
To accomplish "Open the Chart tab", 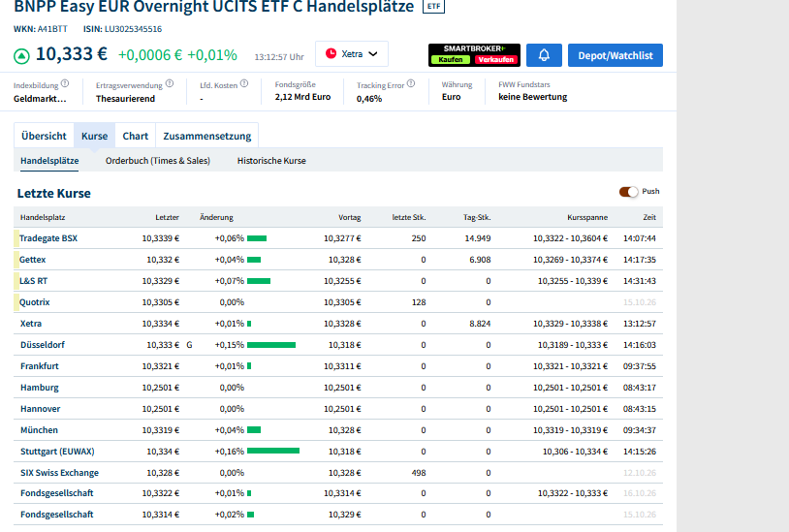I will coord(136,136).
